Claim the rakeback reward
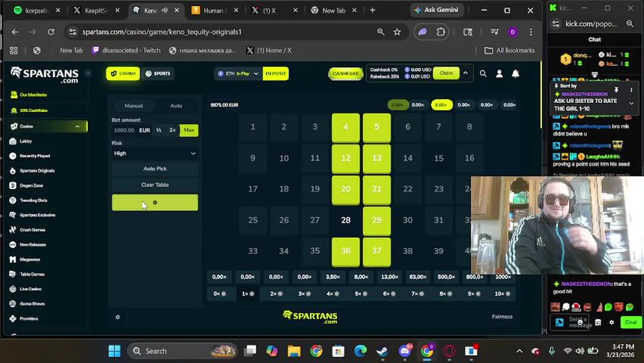Screen dimensions: 644x363 pos(446,74)
